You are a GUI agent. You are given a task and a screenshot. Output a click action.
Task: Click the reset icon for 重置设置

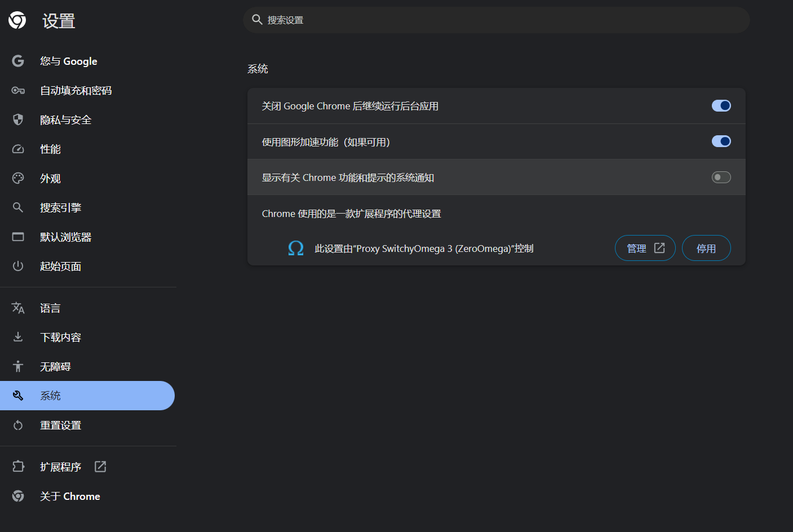click(18, 425)
